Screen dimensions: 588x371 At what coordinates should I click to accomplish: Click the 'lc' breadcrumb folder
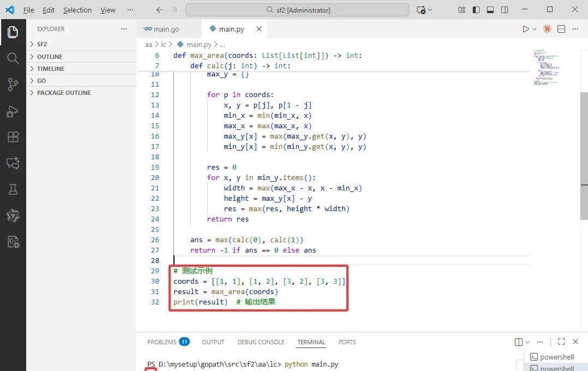click(x=163, y=45)
